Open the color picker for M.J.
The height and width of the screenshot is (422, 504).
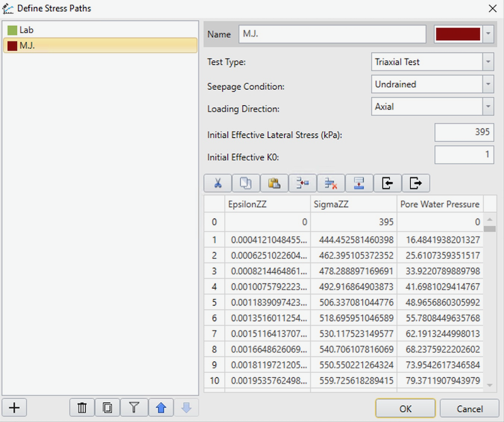pyautogui.click(x=488, y=34)
